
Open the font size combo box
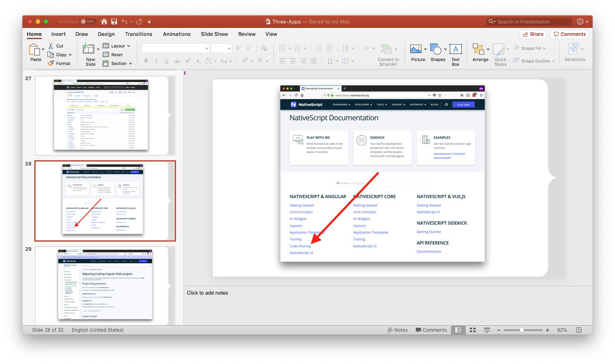[x=221, y=48]
